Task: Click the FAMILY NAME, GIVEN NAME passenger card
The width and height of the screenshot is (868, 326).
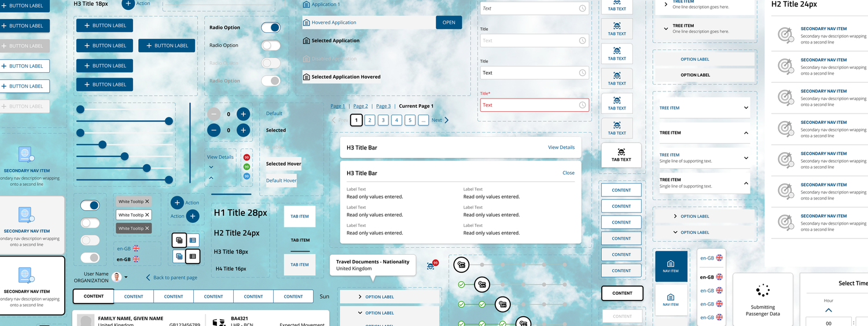Action: [201, 318]
